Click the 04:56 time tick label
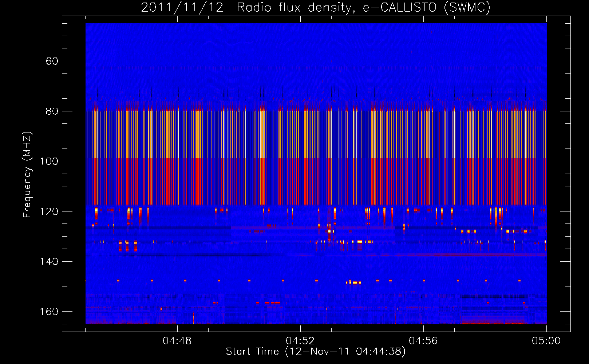Screen dimensions: 589x364 423,341
